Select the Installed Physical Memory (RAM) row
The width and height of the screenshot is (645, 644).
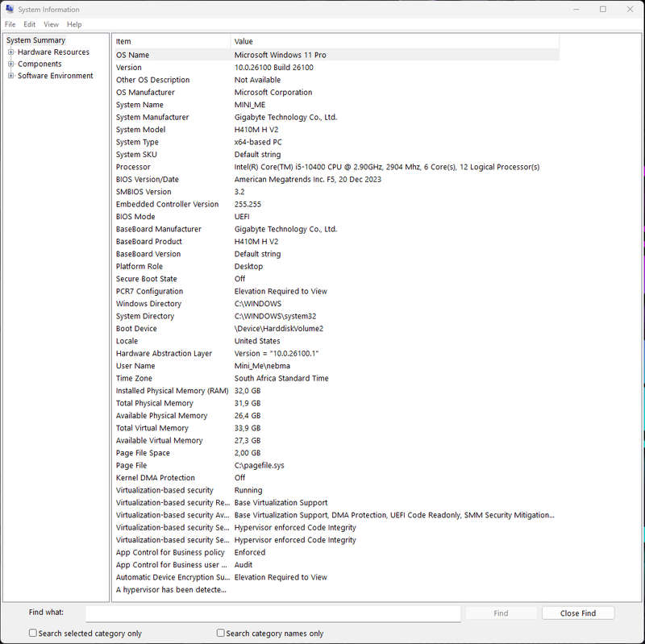pos(336,391)
